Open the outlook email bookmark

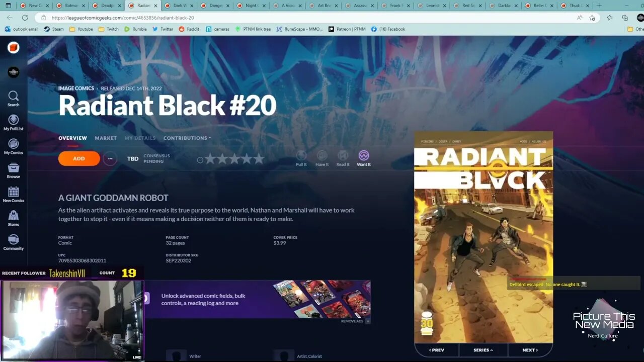[22, 29]
